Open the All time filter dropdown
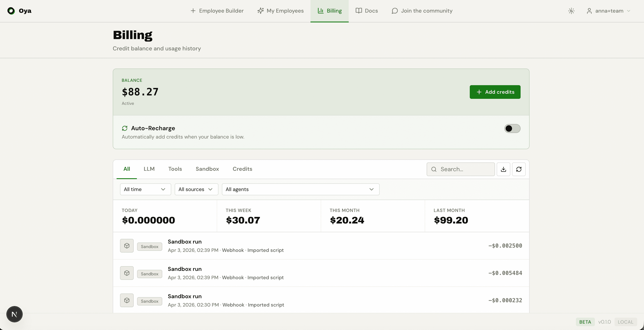Screen dimensions: 644x330 point(145,189)
